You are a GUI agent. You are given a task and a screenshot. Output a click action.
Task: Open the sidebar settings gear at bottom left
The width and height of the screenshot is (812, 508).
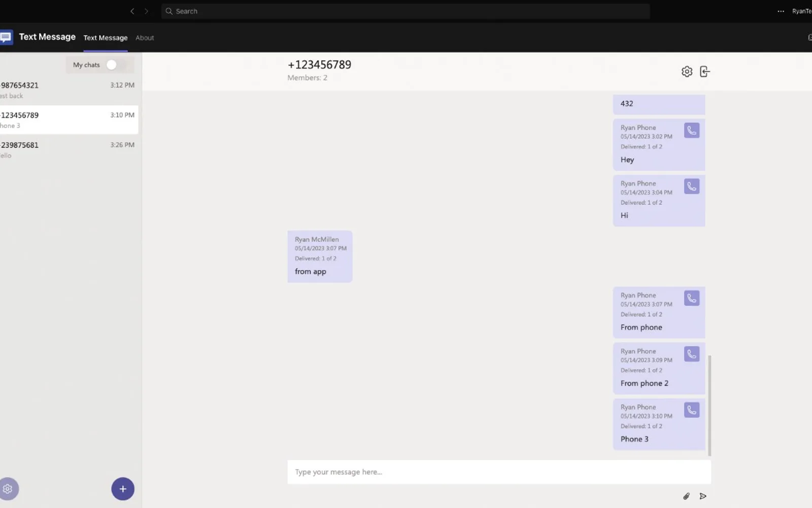[x=8, y=489]
